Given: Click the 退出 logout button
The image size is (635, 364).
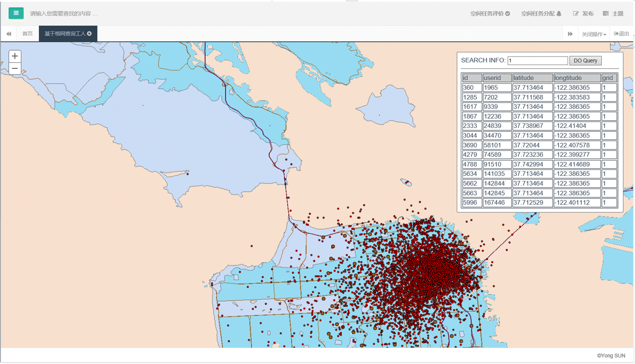Looking at the screenshot, I should (x=621, y=34).
